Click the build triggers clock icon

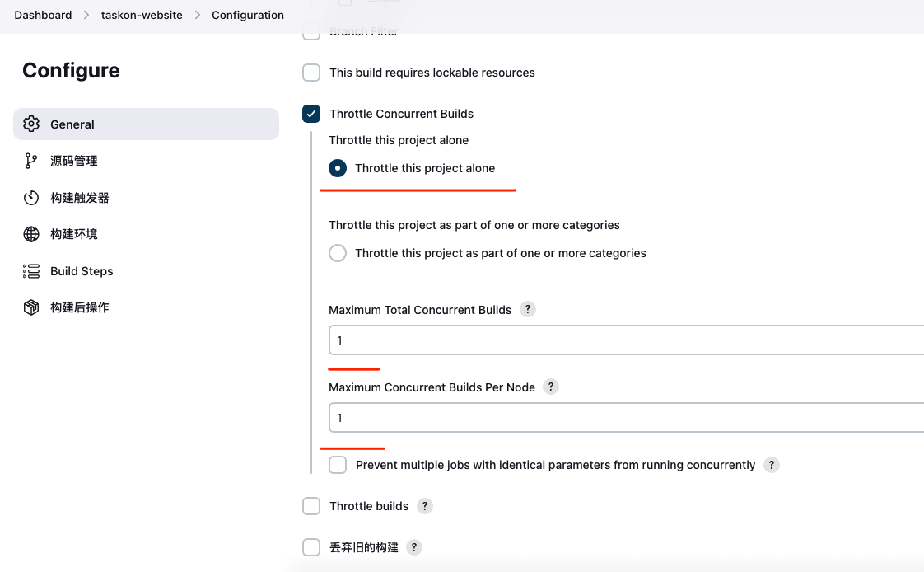pyautogui.click(x=31, y=198)
